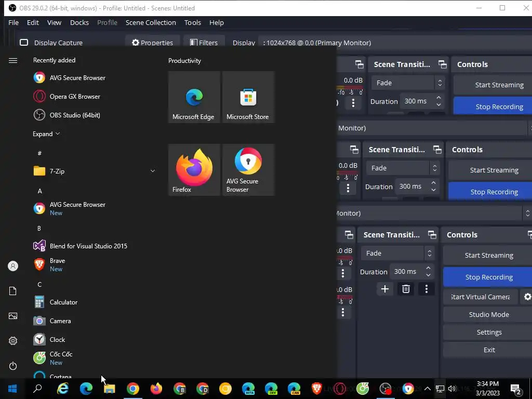This screenshot has width=532, height=399.
Task: Open audio mixer dots beside Studio Mode button
Action: click(343, 312)
